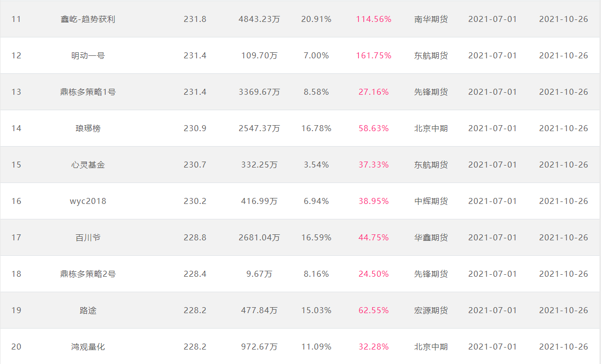Open the wyc2018 account details

[88, 201]
